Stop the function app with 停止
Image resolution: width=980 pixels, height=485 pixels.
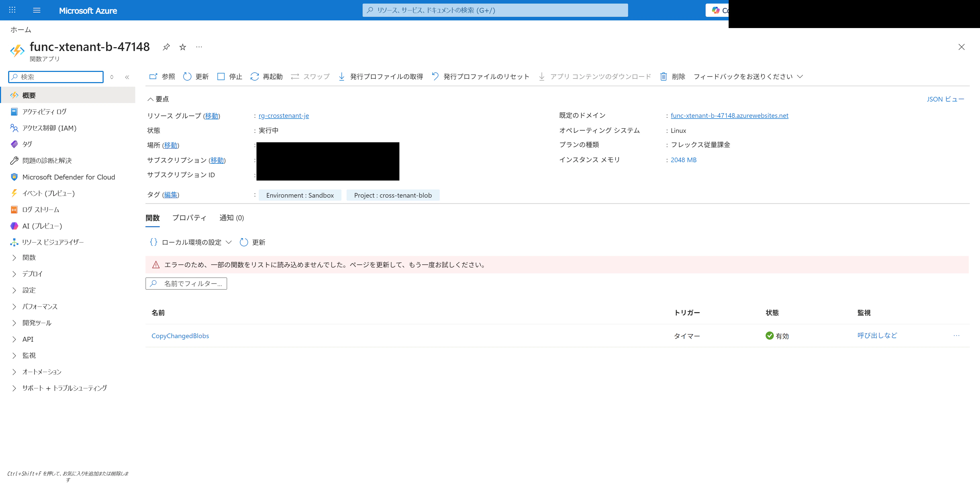229,76
